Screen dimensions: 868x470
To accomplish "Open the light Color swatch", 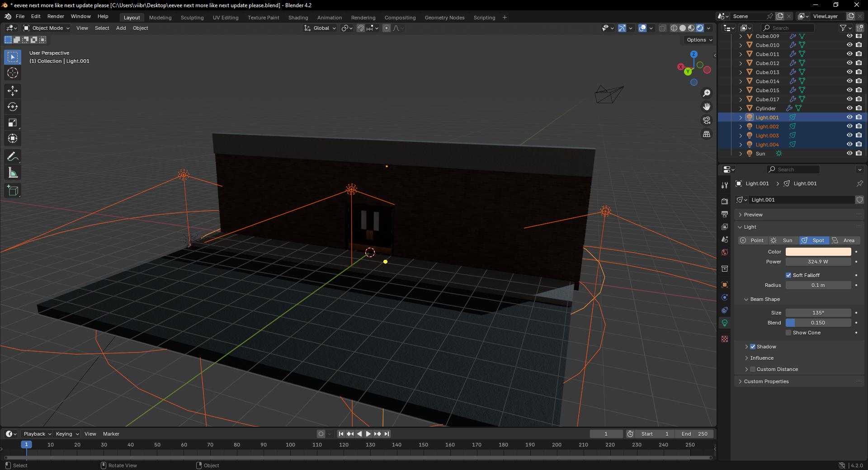I will pyautogui.click(x=818, y=252).
